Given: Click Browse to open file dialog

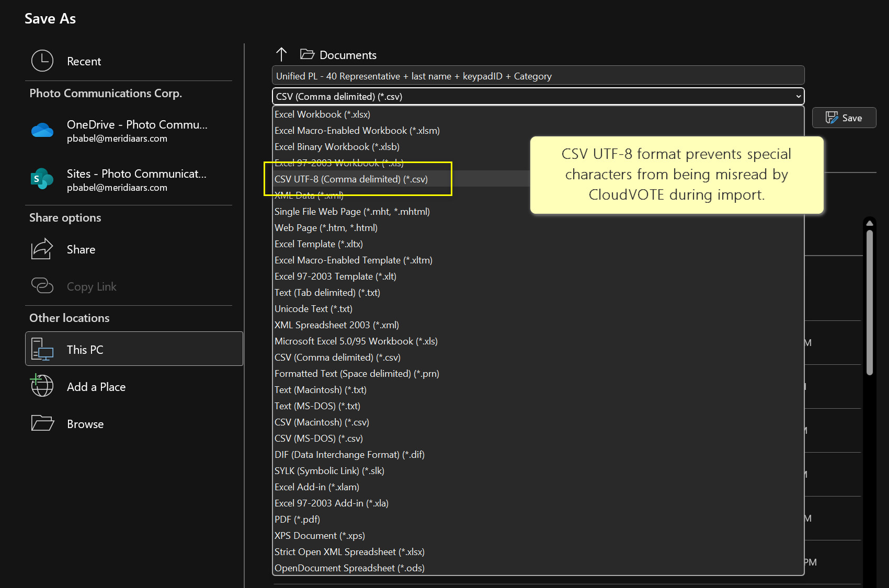Looking at the screenshot, I should (133, 424).
